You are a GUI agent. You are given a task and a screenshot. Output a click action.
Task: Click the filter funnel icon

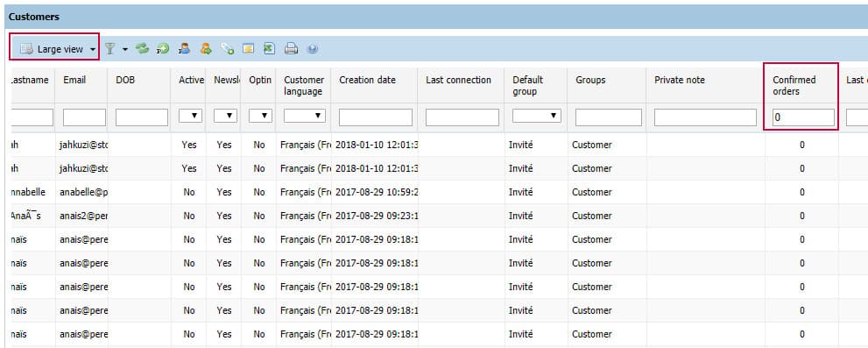click(x=110, y=49)
